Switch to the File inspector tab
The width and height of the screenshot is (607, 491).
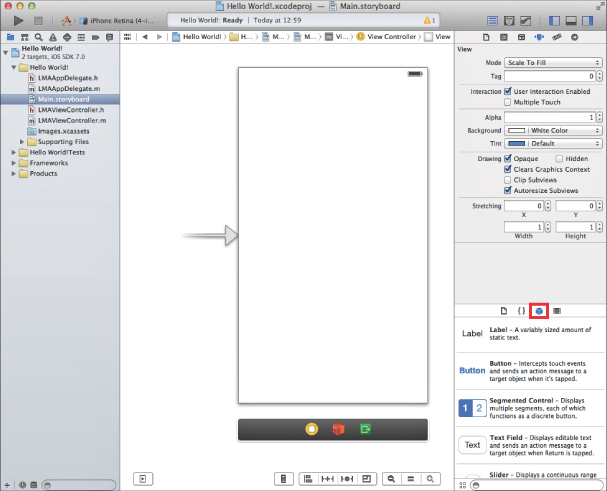(x=486, y=37)
